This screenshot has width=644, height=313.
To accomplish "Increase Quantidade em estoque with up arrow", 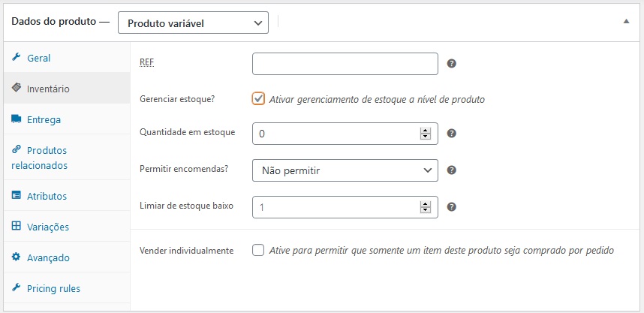I will (425, 131).
